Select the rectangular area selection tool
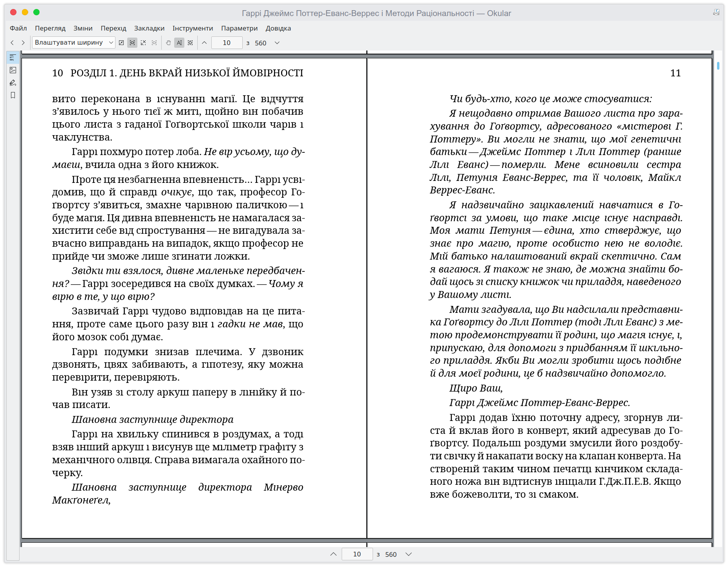This screenshot has height=567, width=728. (190, 43)
